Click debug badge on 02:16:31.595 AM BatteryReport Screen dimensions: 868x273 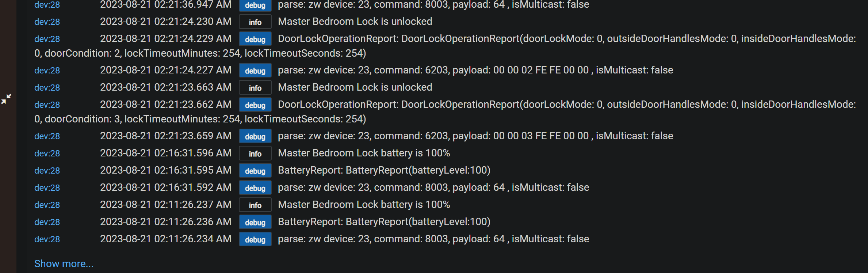click(255, 171)
